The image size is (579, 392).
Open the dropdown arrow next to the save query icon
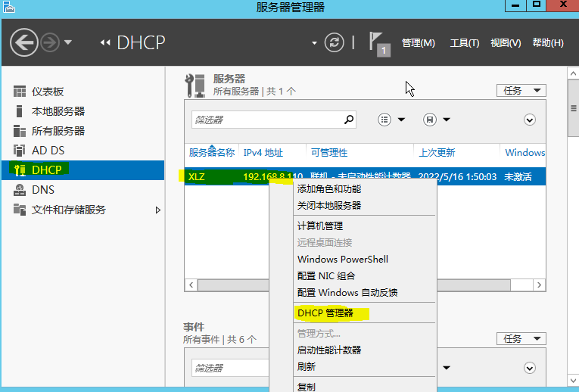click(x=447, y=120)
